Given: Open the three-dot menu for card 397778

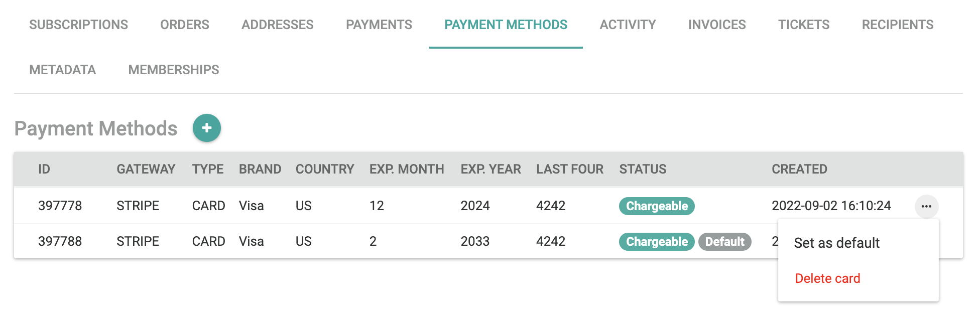Looking at the screenshot, I should pyautogui.click(x=926, y=206).
